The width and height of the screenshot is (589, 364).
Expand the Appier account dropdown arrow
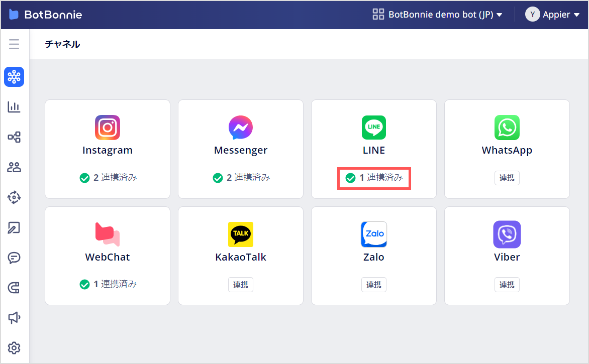576,15
